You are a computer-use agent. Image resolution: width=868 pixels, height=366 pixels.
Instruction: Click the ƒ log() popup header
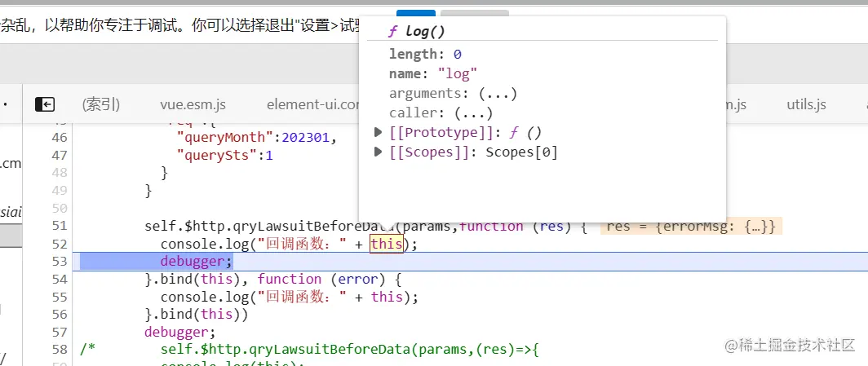point(416,31)
